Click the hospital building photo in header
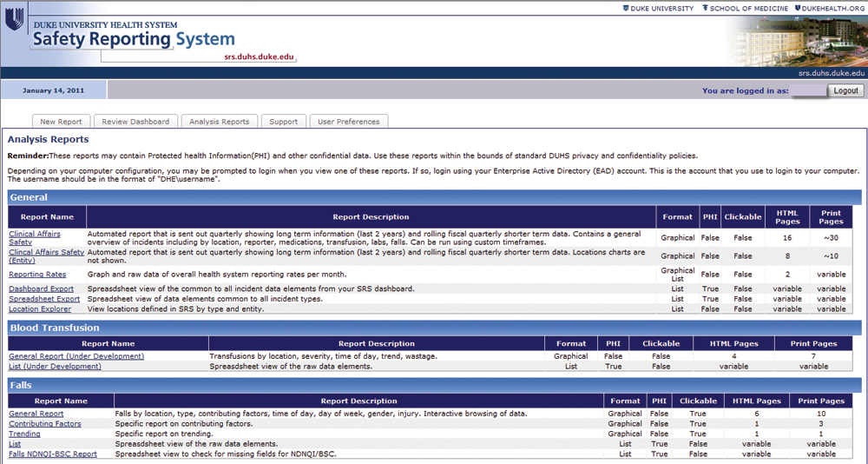The height and width of the screenshot is (464, 868). click(797, 40)
